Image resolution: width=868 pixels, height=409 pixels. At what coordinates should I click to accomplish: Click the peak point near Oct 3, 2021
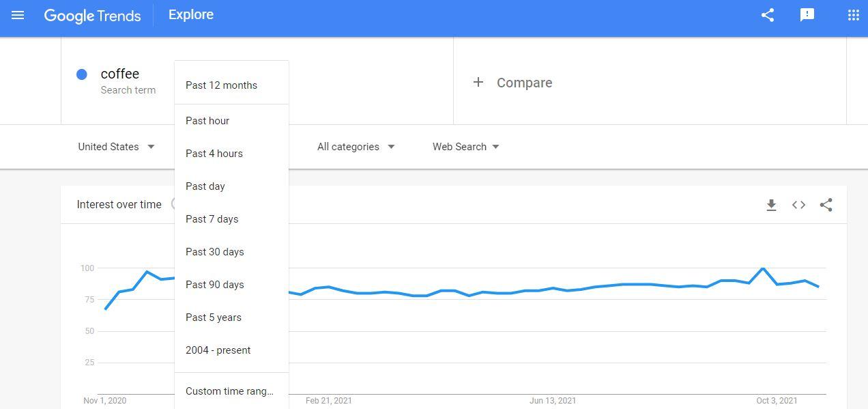[763, 268]
